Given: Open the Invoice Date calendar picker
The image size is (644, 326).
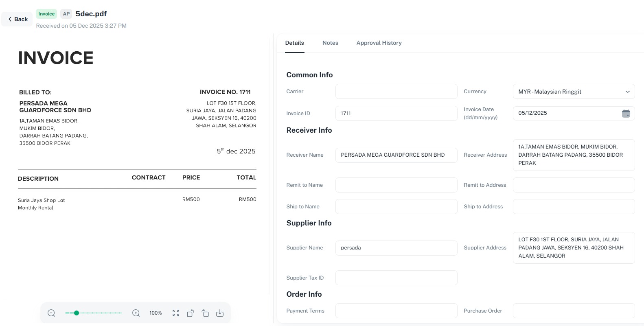Looking at the screenshot, I should 626,114.
